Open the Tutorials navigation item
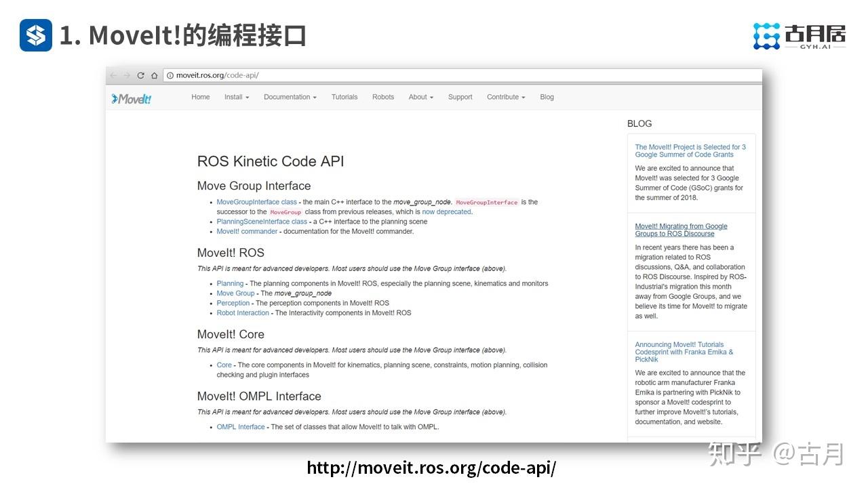Viewport: 868px width, 488px height. click(x=344, y=97)
